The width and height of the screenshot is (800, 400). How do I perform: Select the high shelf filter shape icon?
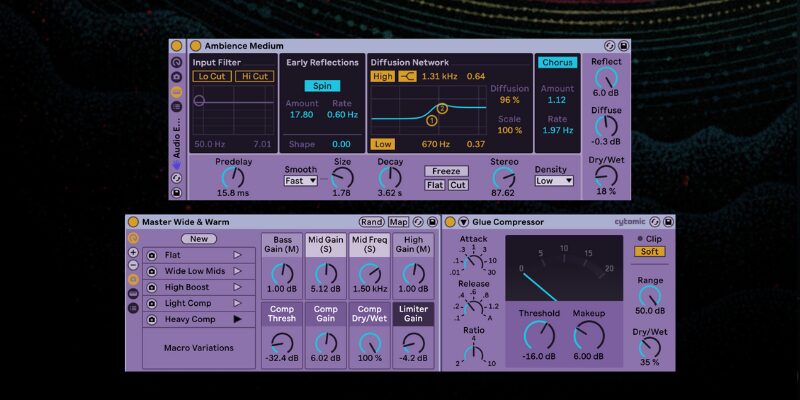407,76
